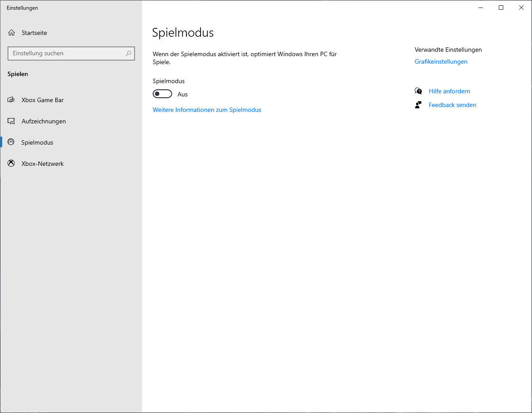Open the Grafikeinstellungen link
Viewport: 532px width, 413px height.
pos(441,61)
